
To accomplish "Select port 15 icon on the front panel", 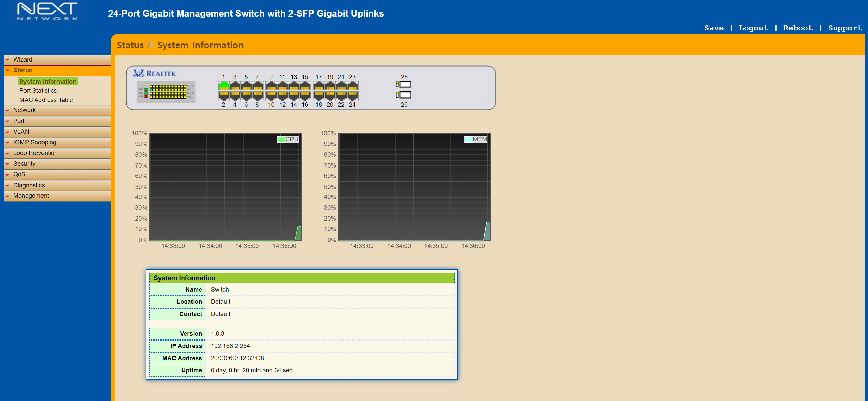I will click(x=305, y=86).
